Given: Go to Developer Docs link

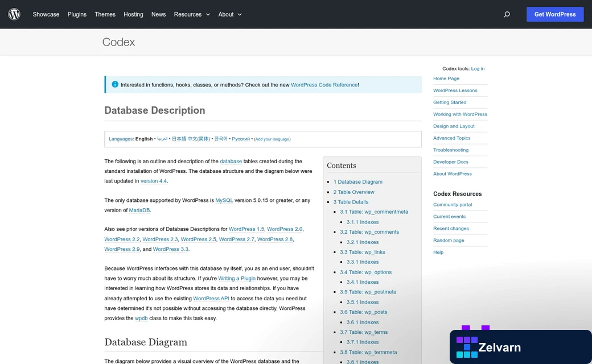Looking at the screenshot, I should click(x=451, y=162).
